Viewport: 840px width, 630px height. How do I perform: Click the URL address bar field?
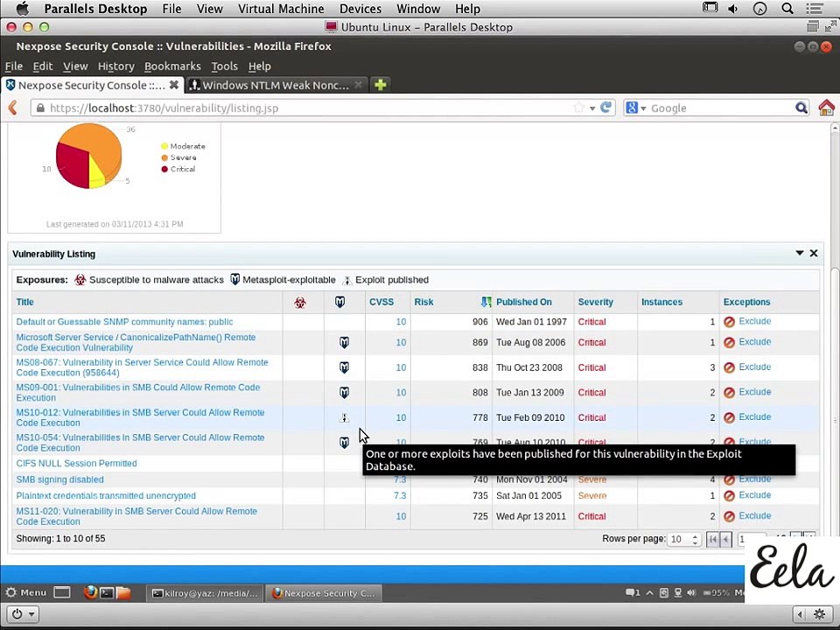pyautogui.click(x=311, y=108)
